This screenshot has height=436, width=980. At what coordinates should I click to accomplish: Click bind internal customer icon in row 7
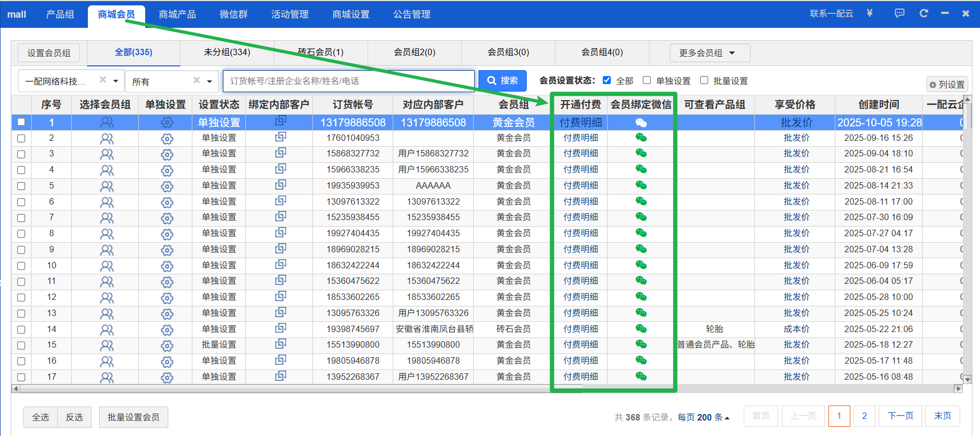click(280, 217)
